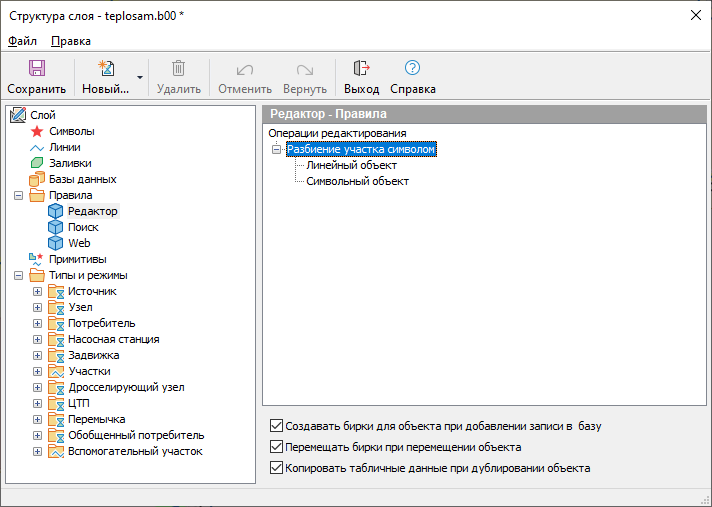Disable Копировать табличные данные при дублировании
Screen dimensions: 712x507
point(277,468)
